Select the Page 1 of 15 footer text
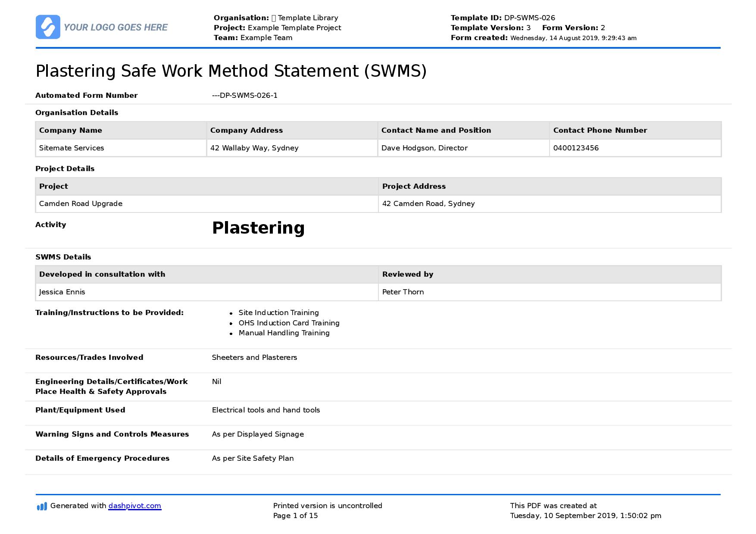756x534 pixels. pos(296,515)
